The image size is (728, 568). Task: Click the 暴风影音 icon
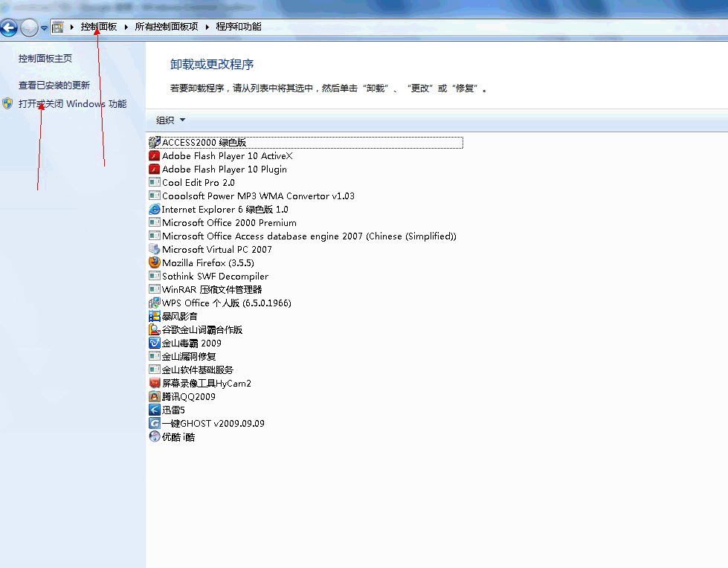point(155,317)
